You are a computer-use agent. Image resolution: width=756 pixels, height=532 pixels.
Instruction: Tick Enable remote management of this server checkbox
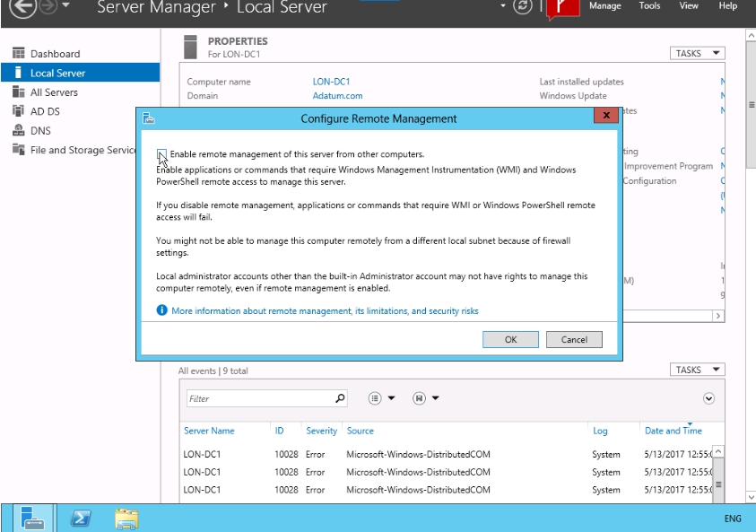pyautogui.click(x=162, y=154)
